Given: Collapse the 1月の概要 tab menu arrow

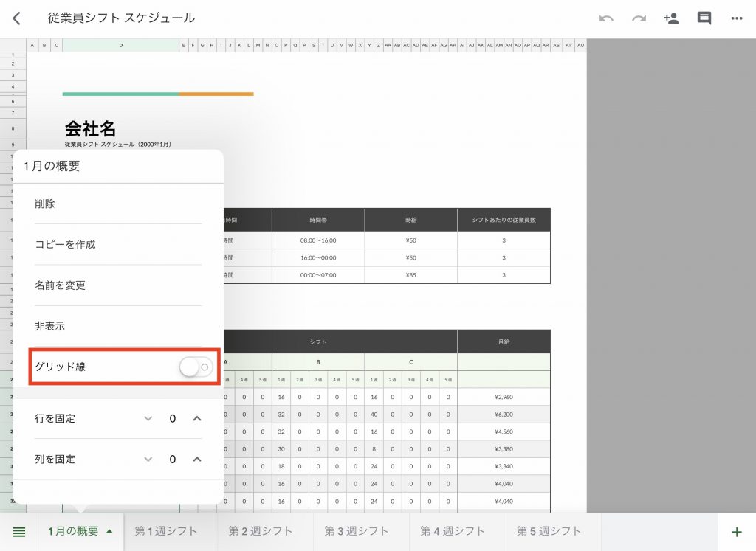Looking at the screenshot, I should 110,531.
